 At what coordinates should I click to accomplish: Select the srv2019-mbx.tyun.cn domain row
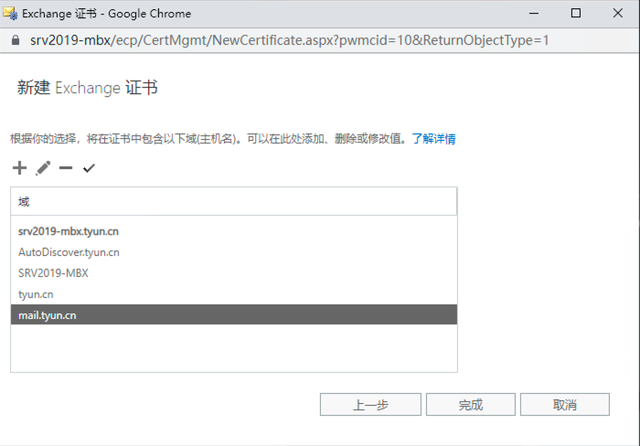click(234, 231)
